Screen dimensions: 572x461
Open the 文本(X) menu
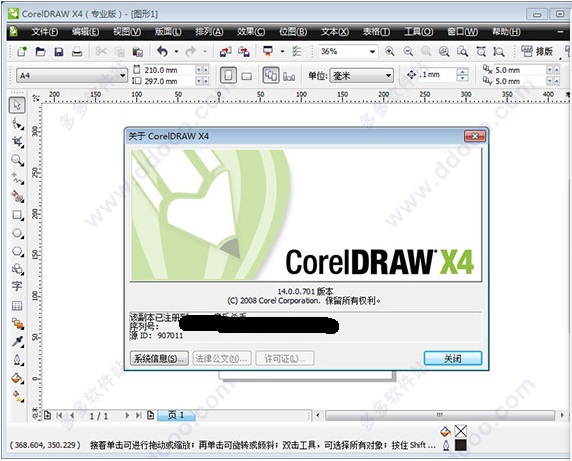point(335,32)
